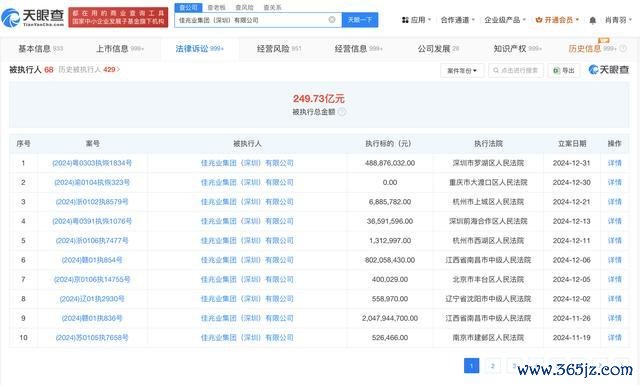Screen dimensions: 640x385
Task: Click the company name link in row 9
Action: pos(247,318)
